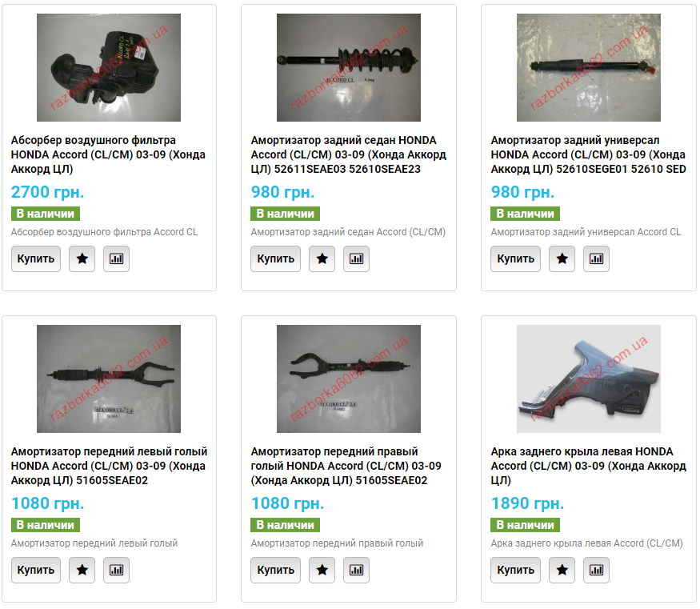The width and height of the screenshot is (700, 609).
Task: Open Арка заднего крыла левая title link
Action: (x=588, y=466)
